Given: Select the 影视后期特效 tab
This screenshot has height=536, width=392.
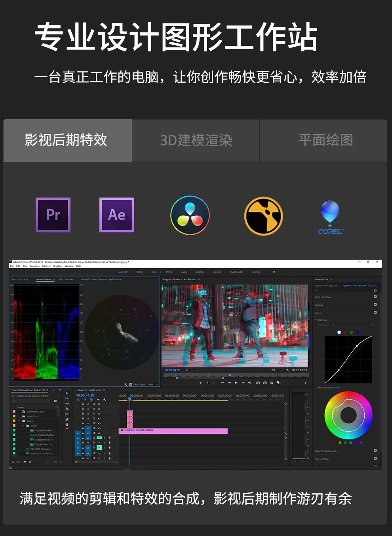Looking at the screenshot, I should (x=68, y=140).
